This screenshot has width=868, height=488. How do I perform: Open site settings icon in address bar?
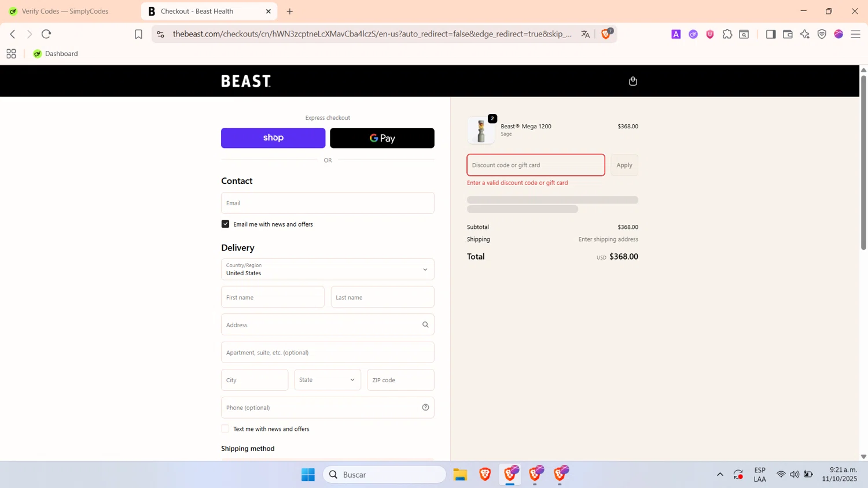(161, 34)
